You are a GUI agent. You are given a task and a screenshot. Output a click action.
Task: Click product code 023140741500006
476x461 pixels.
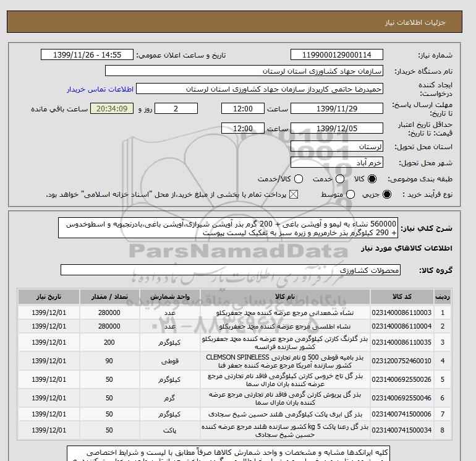coord(401,414)
